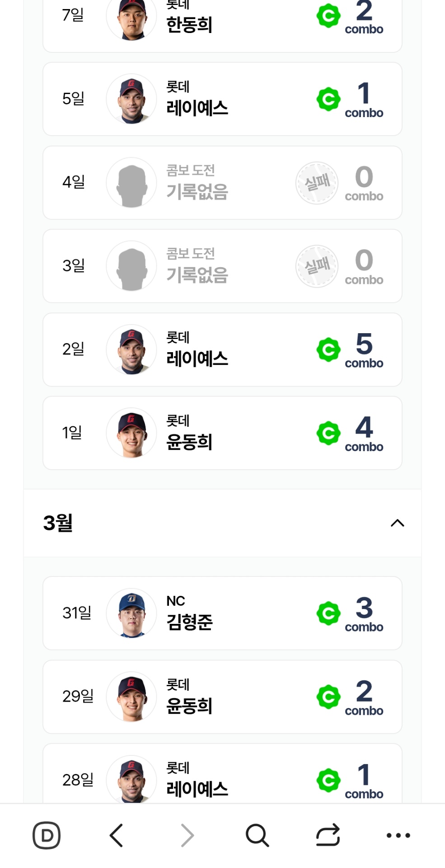Tap the 실패 stamp on 3일 row
This screenshot has width=445, height=868.
coord(317,266)
